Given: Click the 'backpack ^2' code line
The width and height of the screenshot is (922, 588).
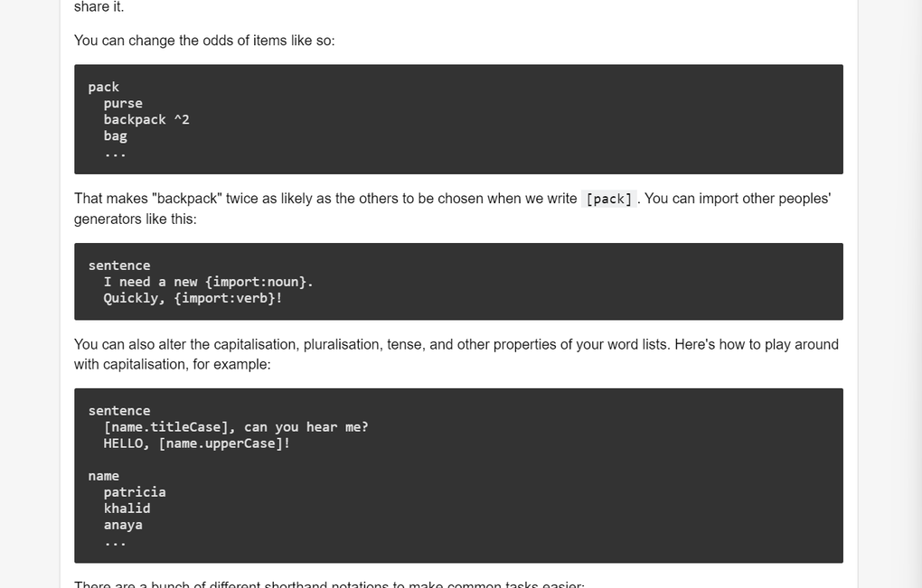Looking at the screenshot, I should [x=146, y=120].
